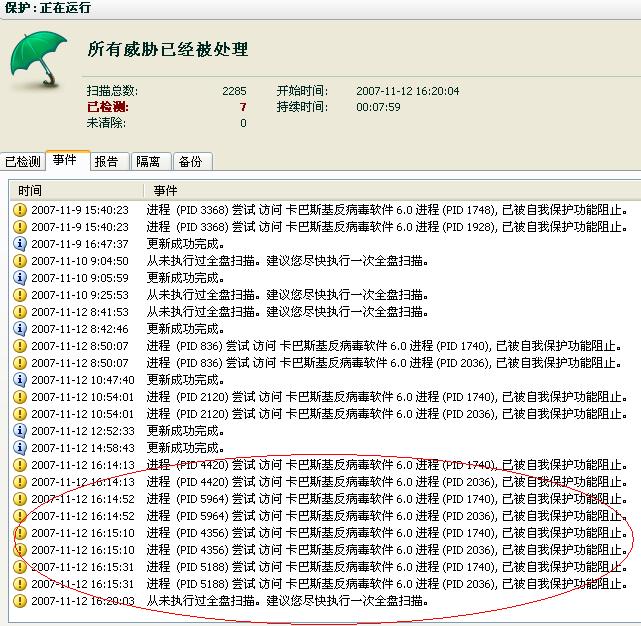Click event text for PID 4356 accessing PID 1740
The image size is (641, 626).
pos(387,533)
